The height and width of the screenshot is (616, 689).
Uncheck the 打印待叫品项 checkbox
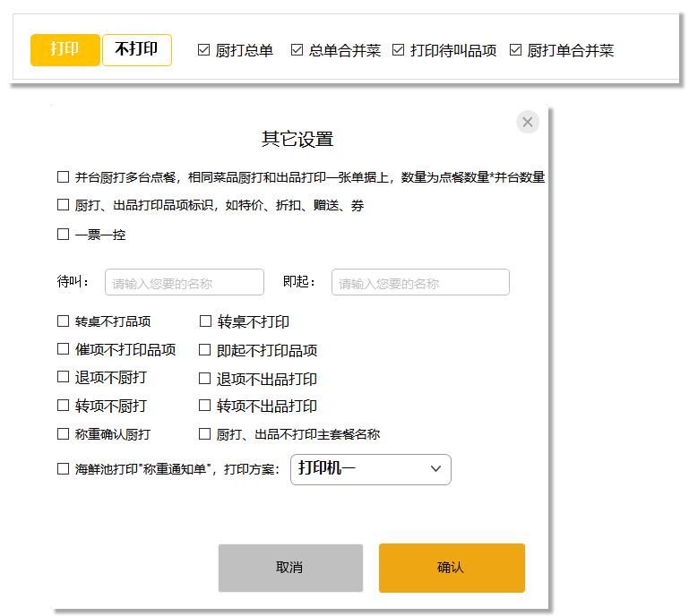click(398, 50)
